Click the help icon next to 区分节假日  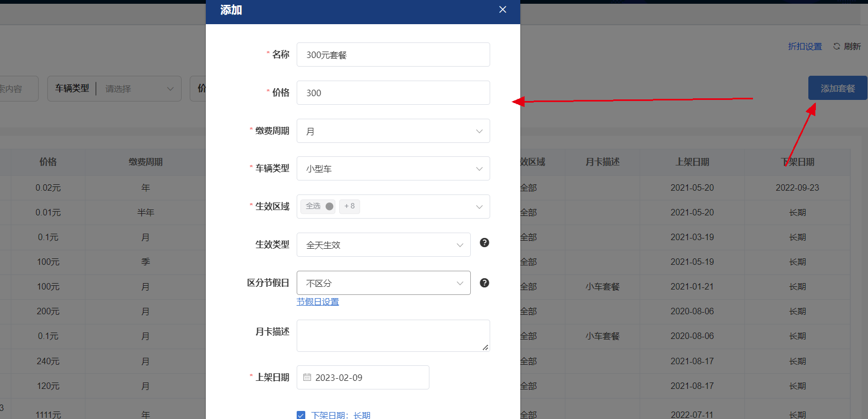click(484, 283)
